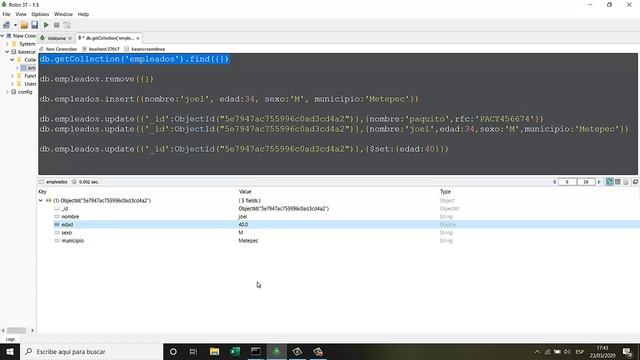Click the rotate orientation toolbar icon
This screenshot has width=640, height=360.
(x=67, y=25)
